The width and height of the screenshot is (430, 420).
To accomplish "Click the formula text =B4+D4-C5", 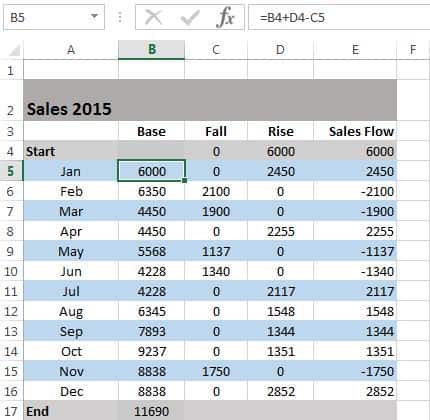I will [x=292, y=17].
